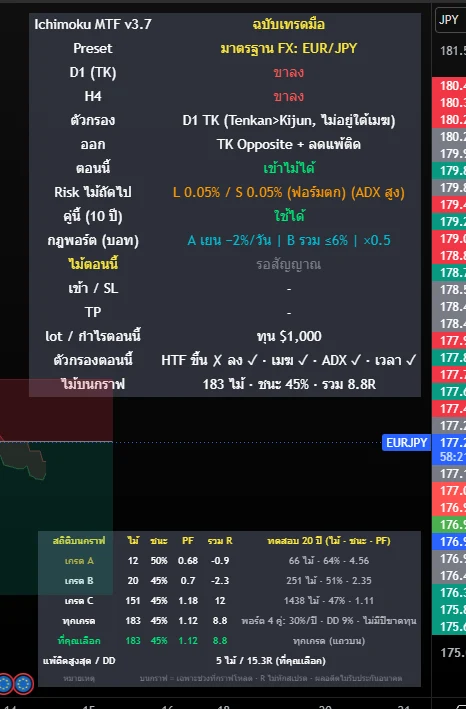Click the "คู่นี้ (10 ปี)" row label

pyautogui.click(x=93, y=216)
